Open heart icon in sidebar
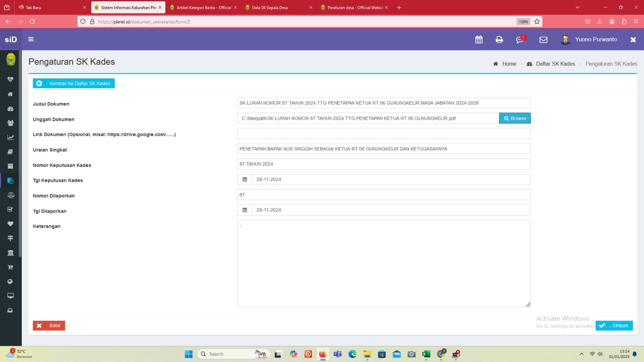This screenshot has height=362, width=644. click(10, 224)
